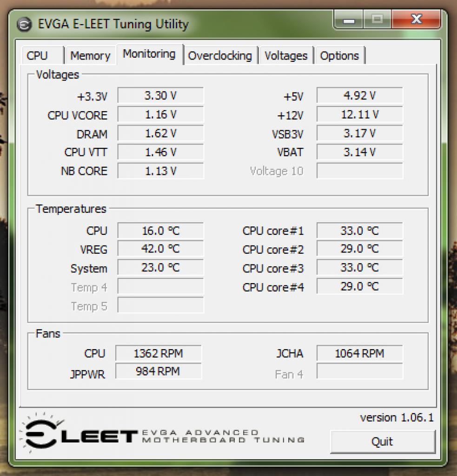Click the System temperature label
The height and width of the screenshot is (476, 457).
coord(89,269)
